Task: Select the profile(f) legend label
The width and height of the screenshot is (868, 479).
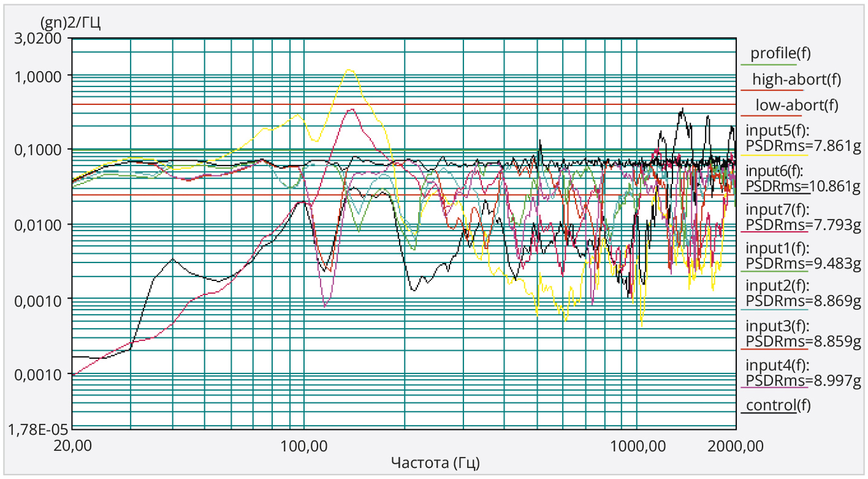Action: click(x=780, y=53)
